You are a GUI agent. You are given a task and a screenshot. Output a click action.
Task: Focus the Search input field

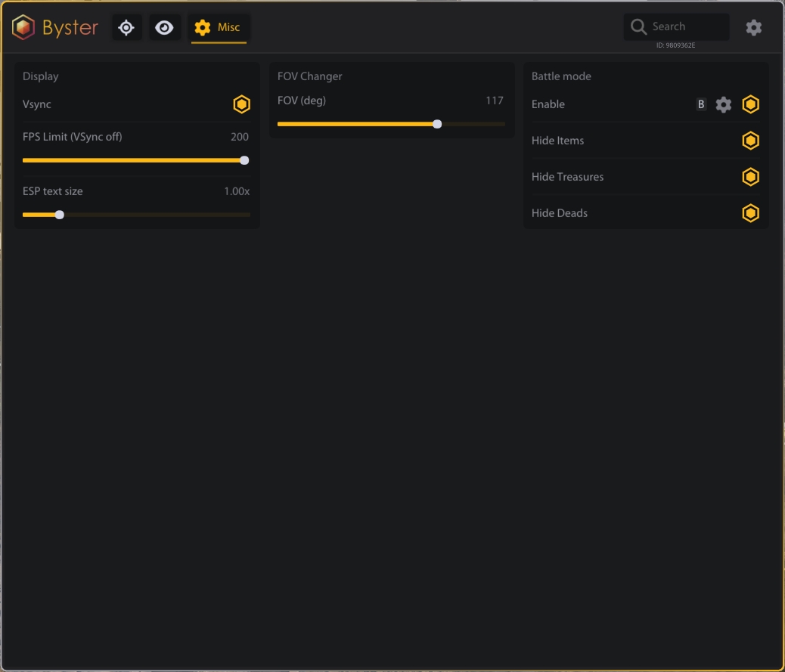coord(676,26)
